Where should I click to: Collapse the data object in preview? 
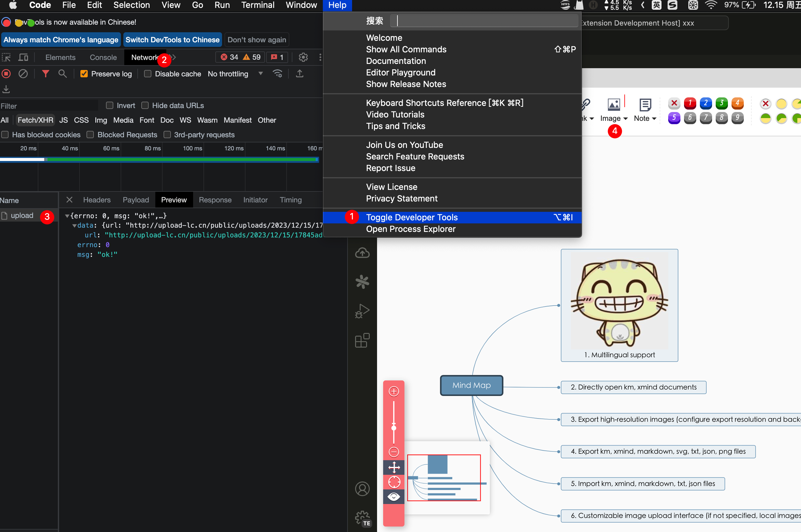74,226
